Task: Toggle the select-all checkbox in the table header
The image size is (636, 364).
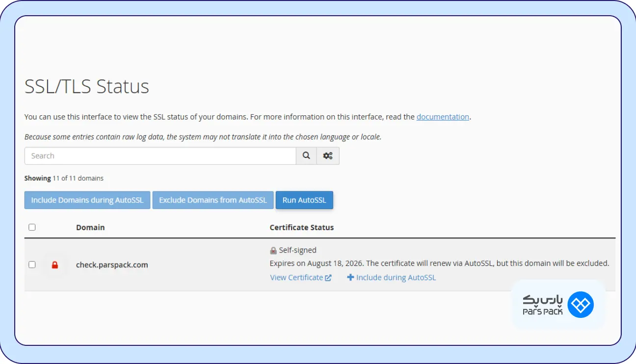Action: tap(32, 227)
